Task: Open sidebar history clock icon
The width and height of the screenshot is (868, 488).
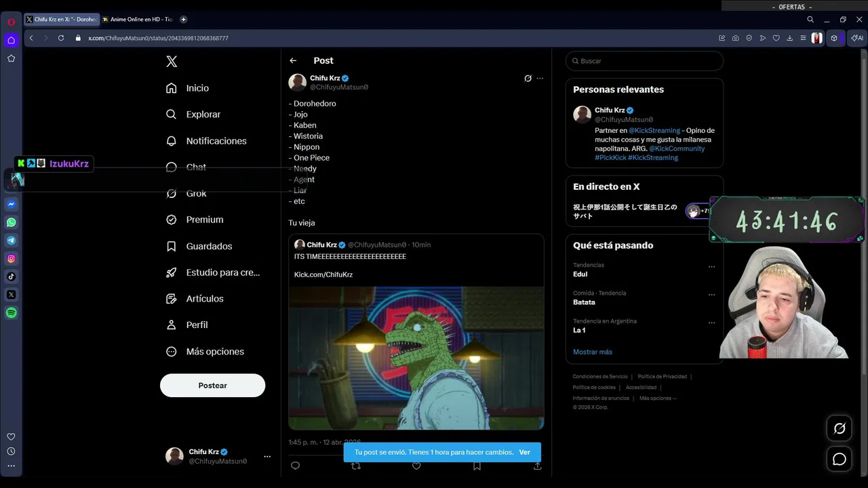Action: coord(11,451)
